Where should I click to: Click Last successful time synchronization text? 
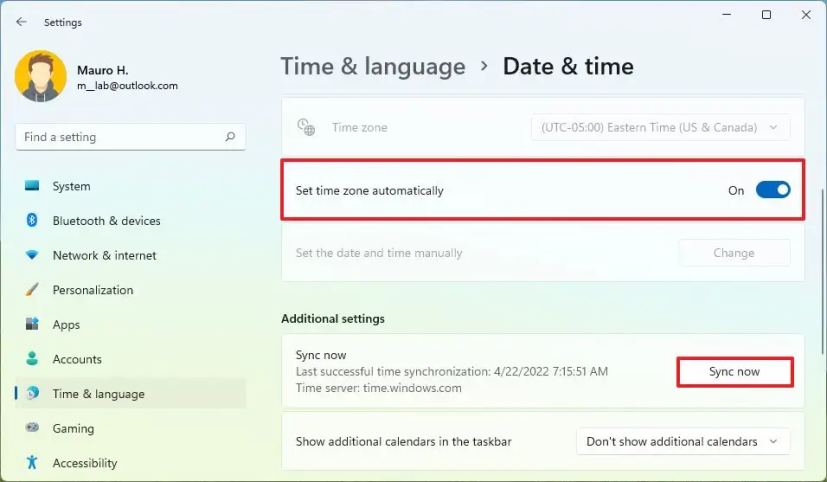point(452,371)
